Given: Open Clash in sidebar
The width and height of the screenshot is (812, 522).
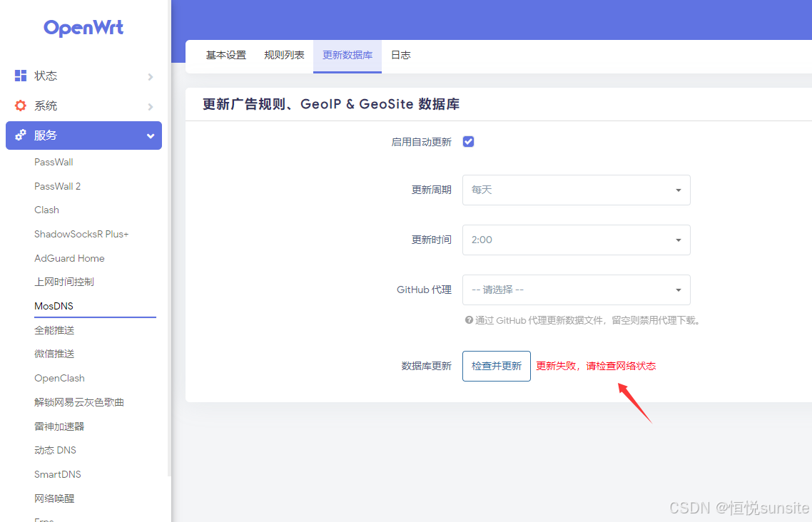Looking at the screenshot, I should [46, 210].
